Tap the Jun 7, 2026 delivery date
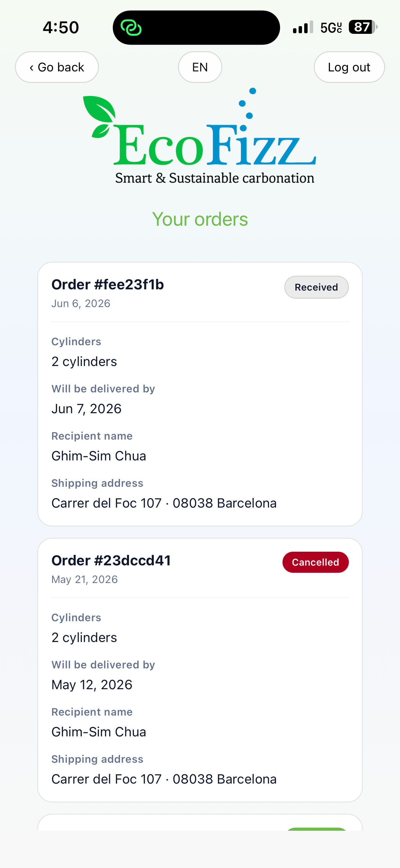 [x=87, y=409]
